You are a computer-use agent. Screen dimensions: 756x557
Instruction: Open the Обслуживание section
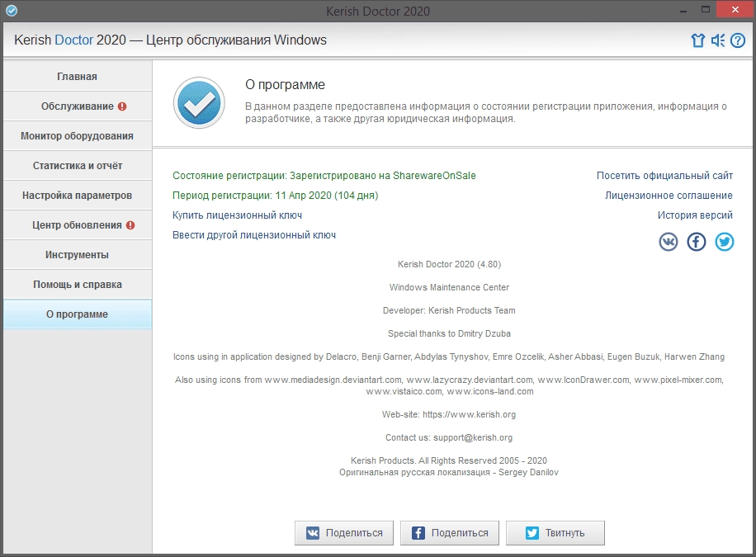(78, 106)
